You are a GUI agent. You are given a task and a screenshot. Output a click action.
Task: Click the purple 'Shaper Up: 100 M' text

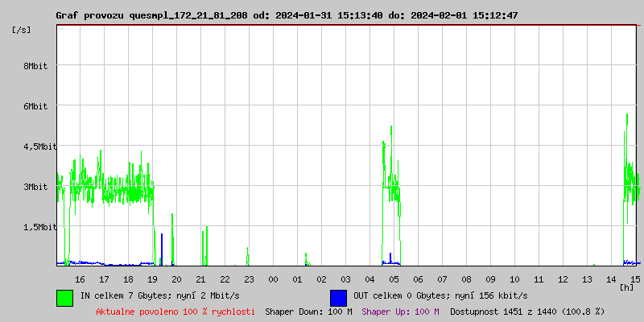point(400,312)
